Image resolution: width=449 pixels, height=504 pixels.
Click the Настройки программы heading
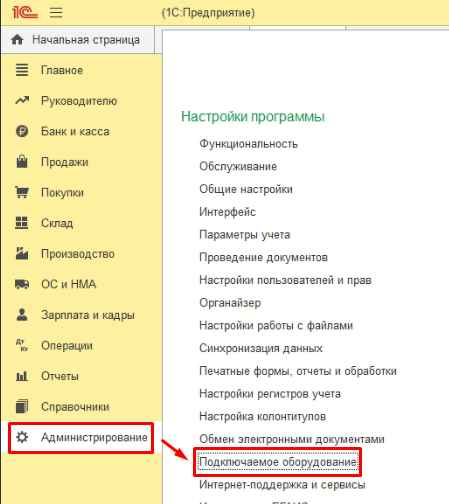(253, 117)
